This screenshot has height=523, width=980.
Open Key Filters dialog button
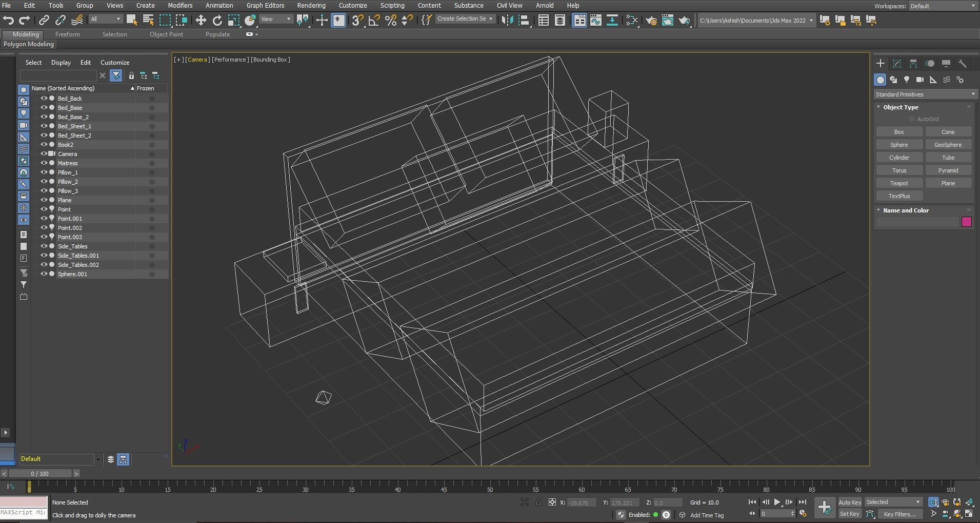(x=899, y=514)
